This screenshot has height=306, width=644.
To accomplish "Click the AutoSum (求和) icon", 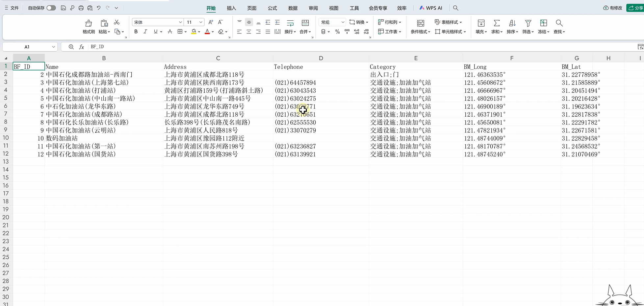I will pos(497,23).
